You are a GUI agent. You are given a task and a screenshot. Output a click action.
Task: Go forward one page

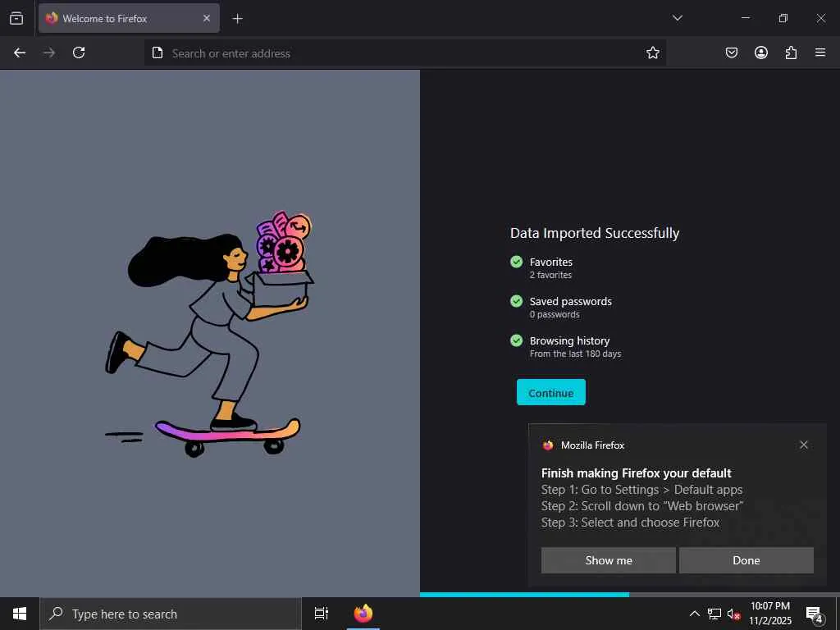49,52
